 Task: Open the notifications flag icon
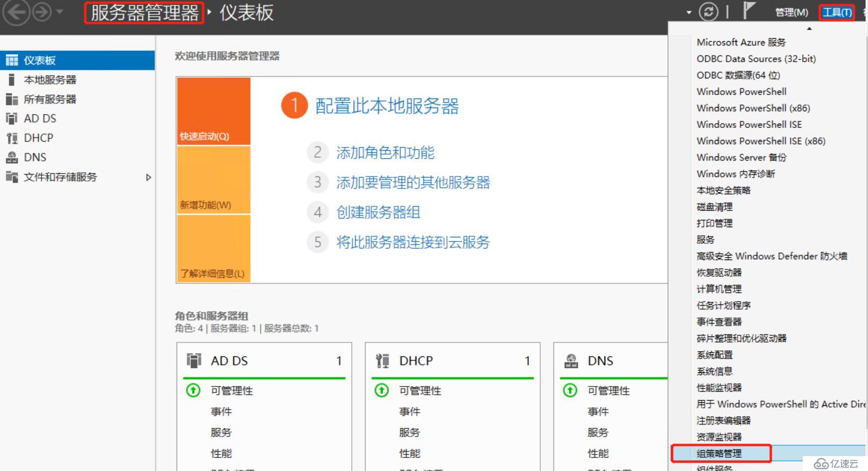click(749, 11)
